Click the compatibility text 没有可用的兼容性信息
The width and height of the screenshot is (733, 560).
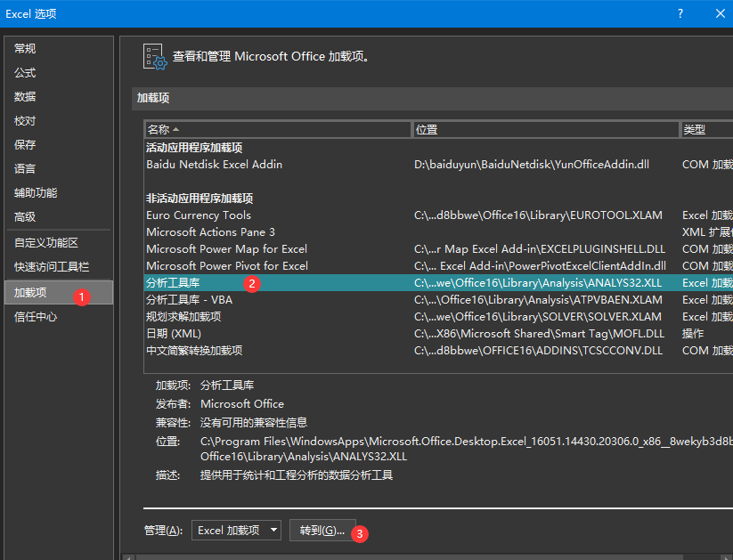pyautogui.click(x=254, y=423)
